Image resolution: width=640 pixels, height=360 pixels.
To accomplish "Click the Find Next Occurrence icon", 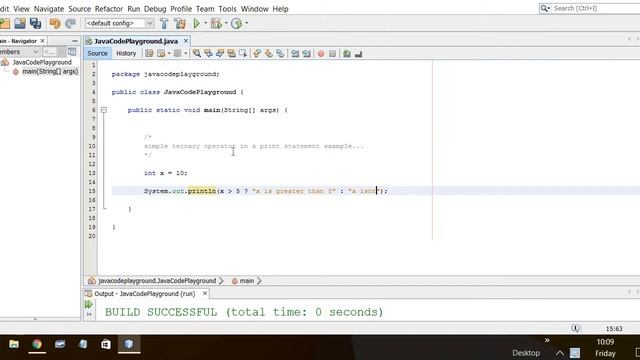I will click(220, 53).
